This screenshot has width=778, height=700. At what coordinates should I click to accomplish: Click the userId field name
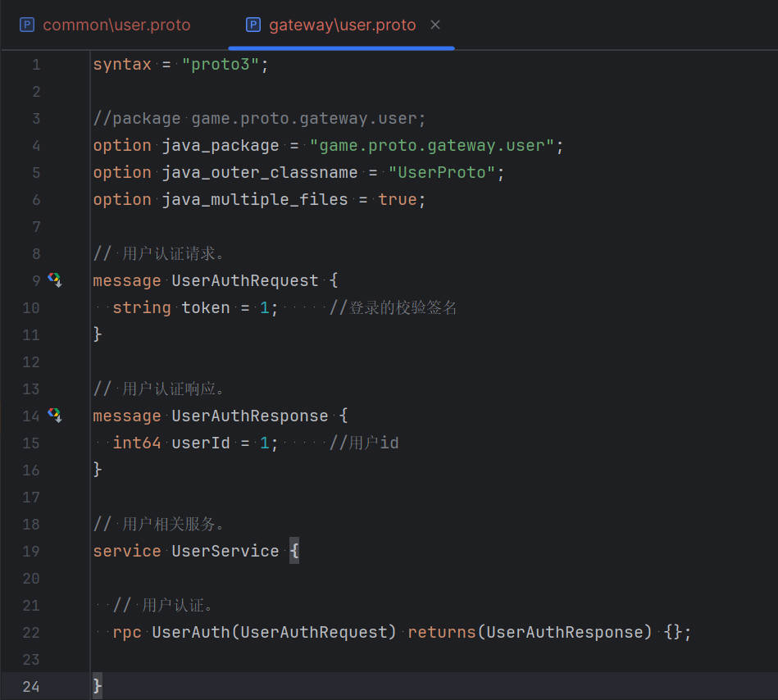tap(201, 443)
